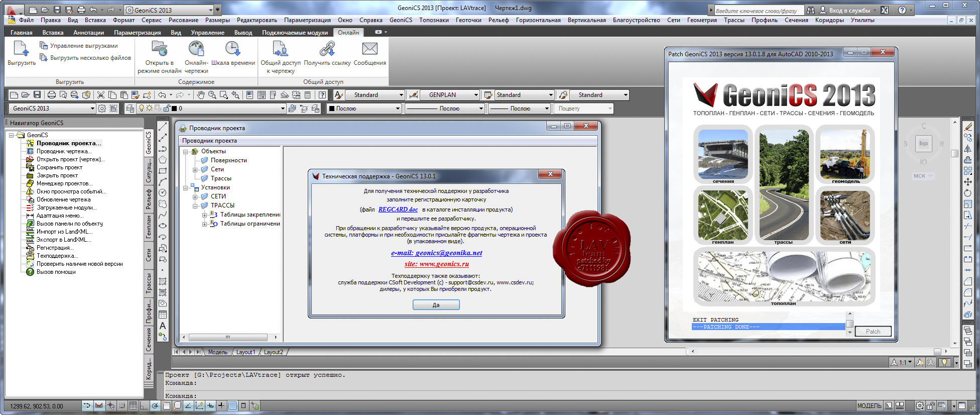This screenshot has width=980, height=415.
Task: Switch to 'Подключаемые модули' ribbon tab
Action: (x=295, y=33)
